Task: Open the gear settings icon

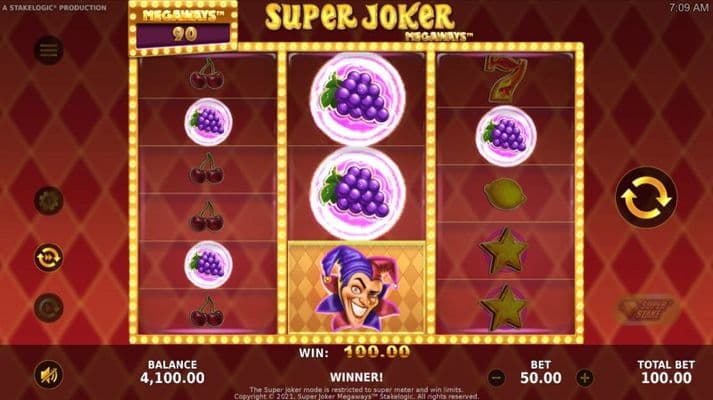Action: point(49,200)
